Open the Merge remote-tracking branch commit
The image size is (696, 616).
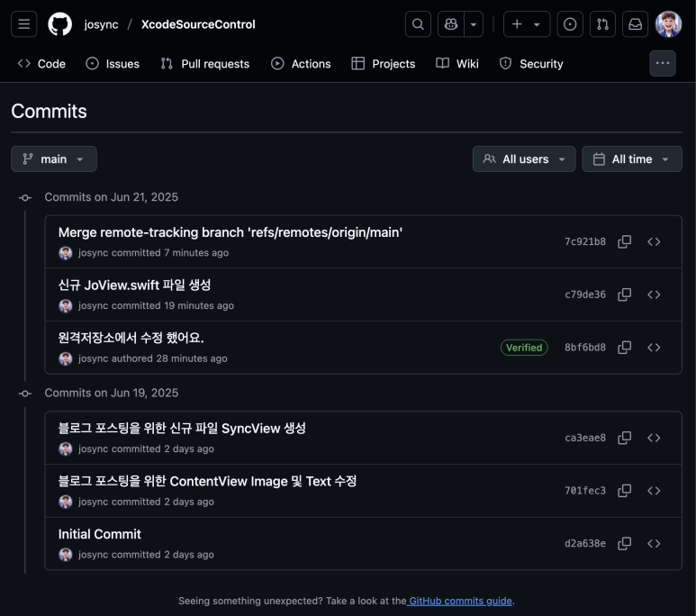click(230, 232)
